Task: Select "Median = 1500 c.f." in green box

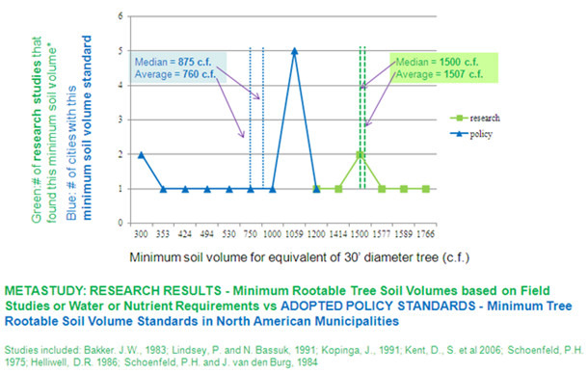Action: click(x=438, y=62)
